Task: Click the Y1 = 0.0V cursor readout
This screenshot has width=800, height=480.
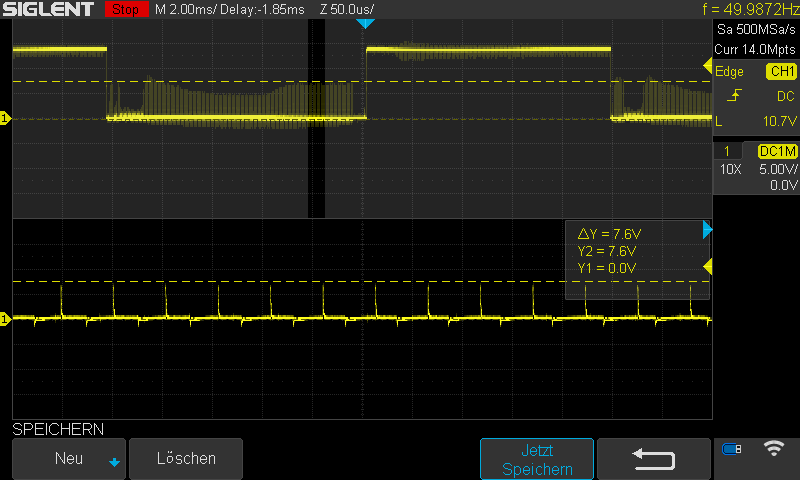Action: [607, 268]
